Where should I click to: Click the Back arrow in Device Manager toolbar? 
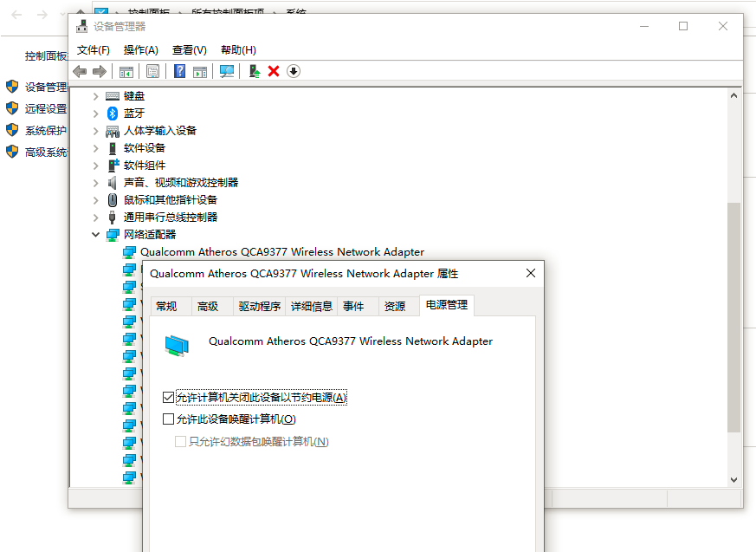[80, 72]
